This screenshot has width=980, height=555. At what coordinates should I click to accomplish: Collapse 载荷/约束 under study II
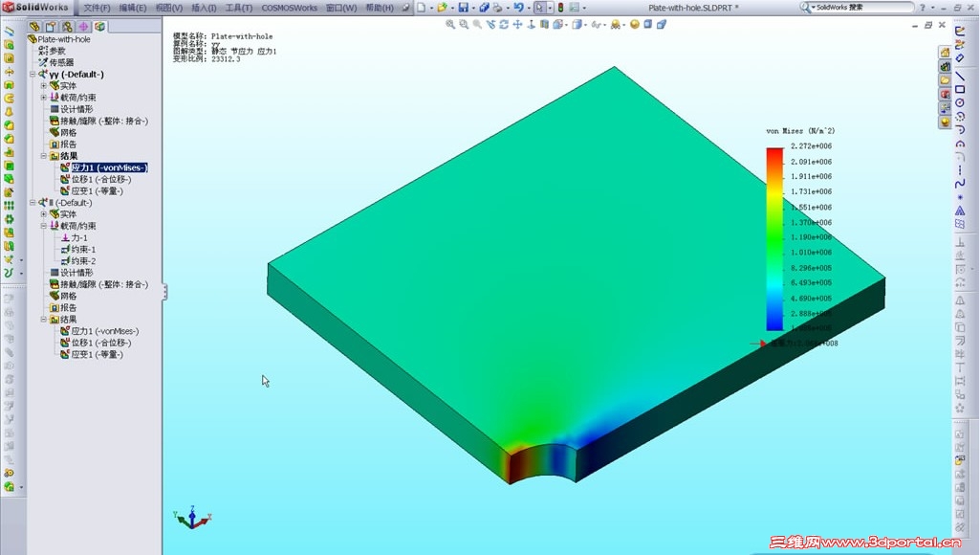coord(44,226)
